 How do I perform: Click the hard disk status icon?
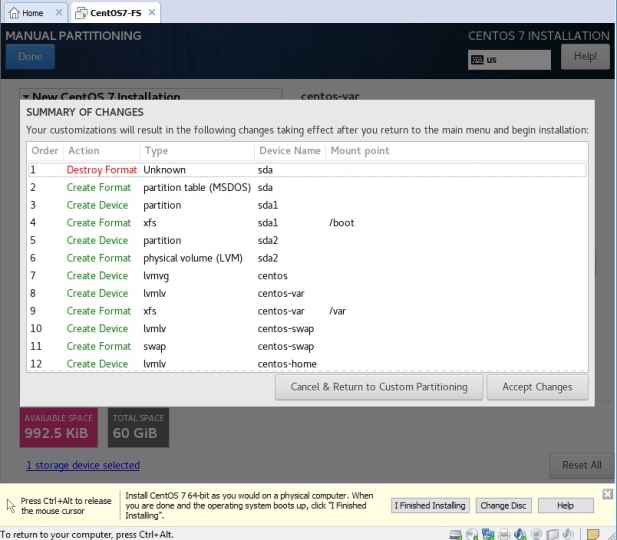point(457,534)
